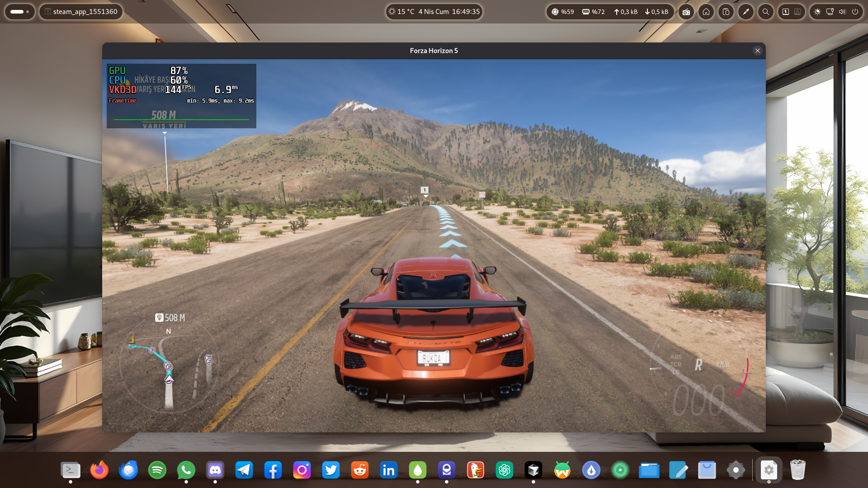Viewport: 868px width, 488px height.
Task: Click the CPU usage %59 indicator
Action: [x=563, y=12]
